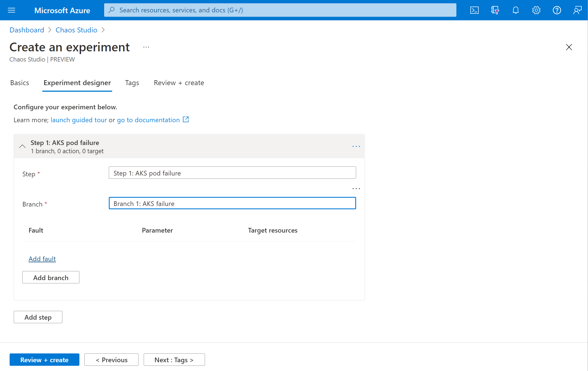This screenshot has height=371, width=588.
Task: Click Add fault link
Action: [x=42, y=258]
